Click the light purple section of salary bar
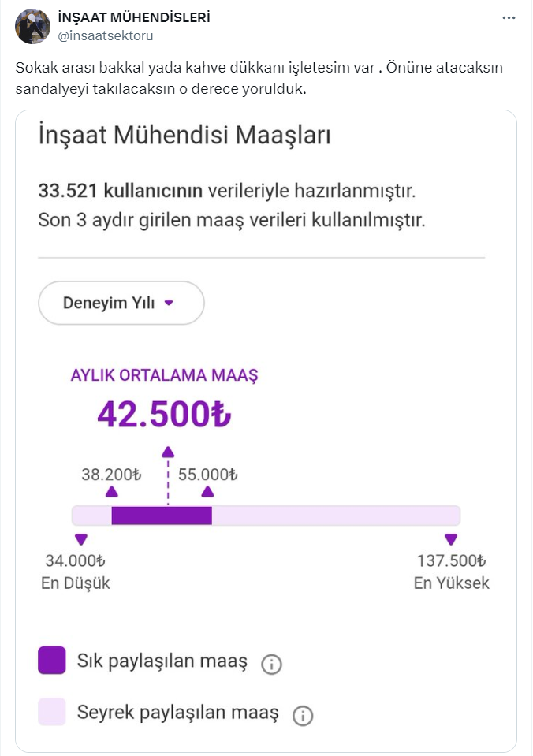 click(x=335, y=516)
